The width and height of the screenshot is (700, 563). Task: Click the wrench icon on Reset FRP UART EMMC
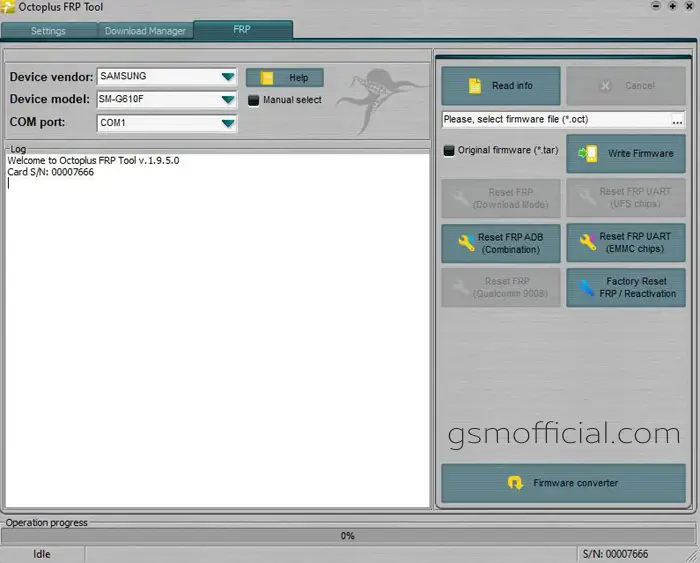(x=588, y=242)
